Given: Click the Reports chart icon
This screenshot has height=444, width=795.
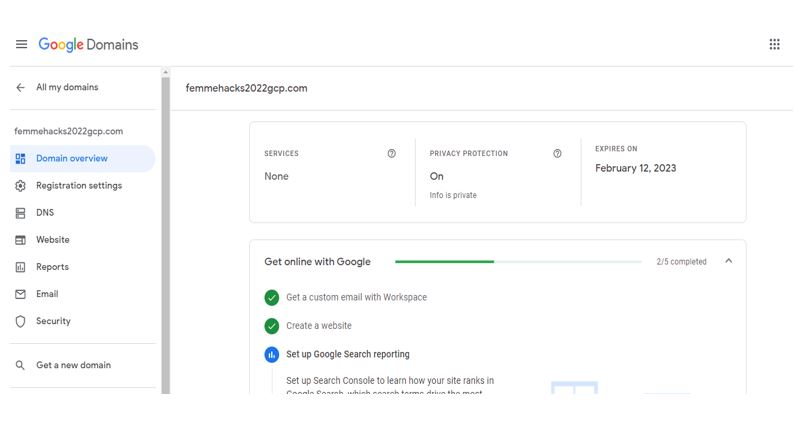Looking at the screenshot, I should [x=20, y=267].
